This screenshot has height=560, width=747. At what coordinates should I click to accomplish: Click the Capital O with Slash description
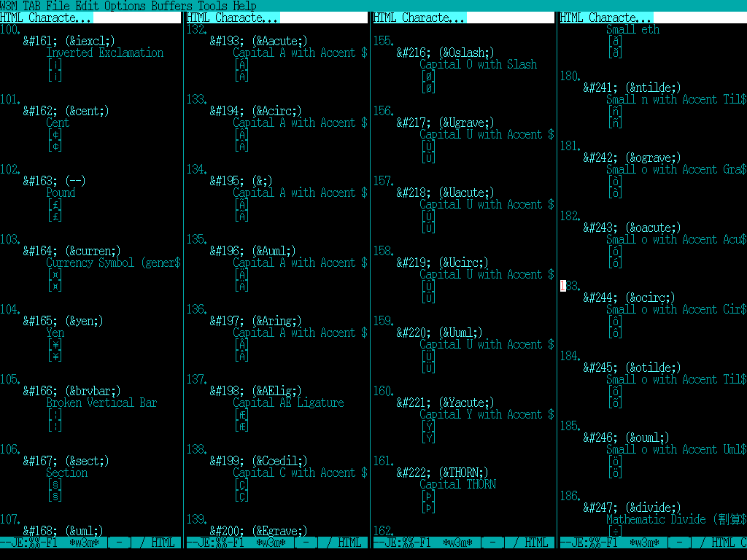pos(479,64)
